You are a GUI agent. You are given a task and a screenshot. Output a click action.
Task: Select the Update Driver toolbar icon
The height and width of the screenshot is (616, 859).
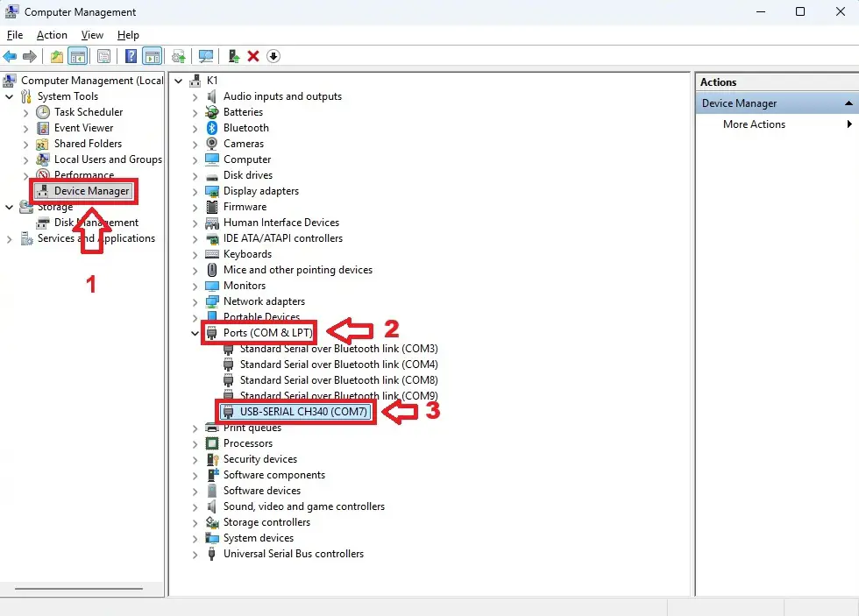click(180, 55)
